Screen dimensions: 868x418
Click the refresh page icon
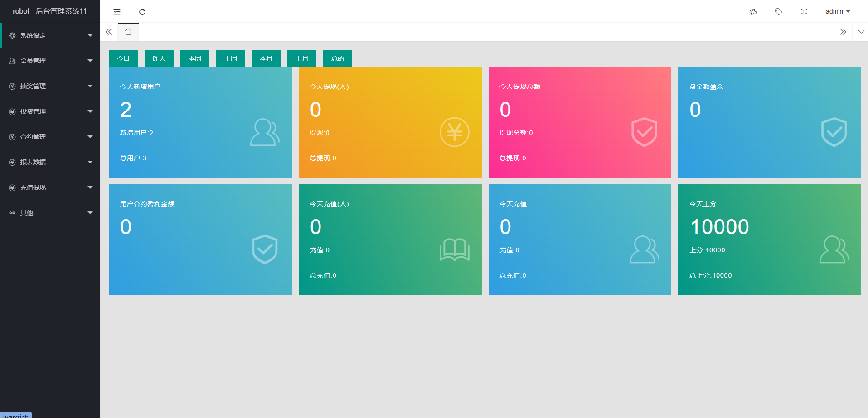[x=142, y=12]
